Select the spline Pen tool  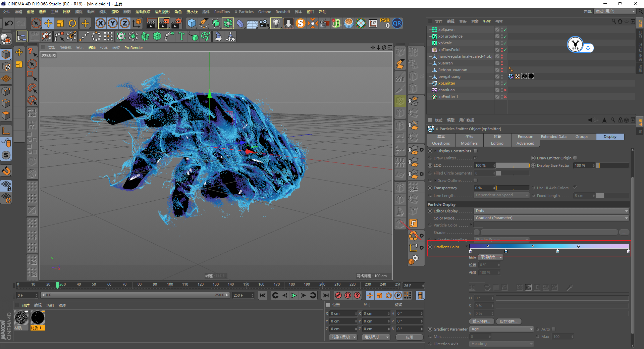point(204,23)
